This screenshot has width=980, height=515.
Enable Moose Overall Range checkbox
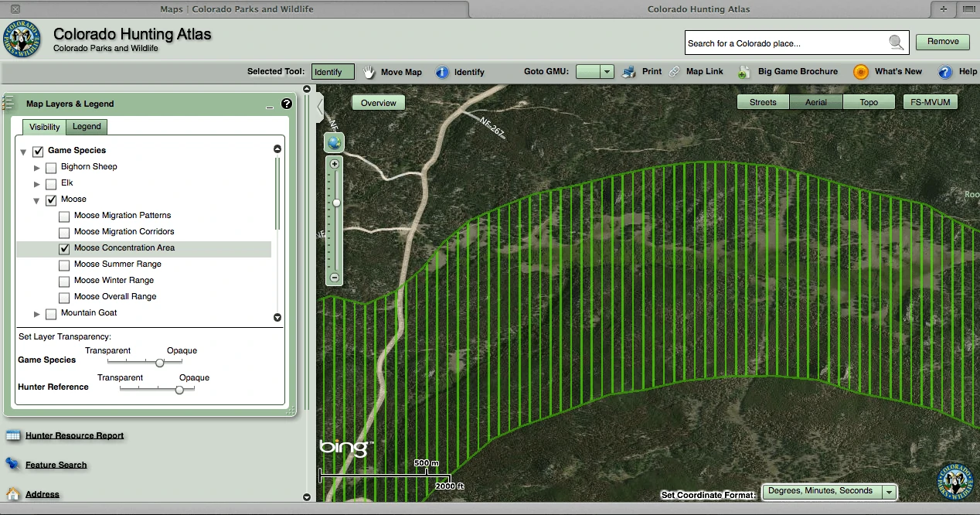pos(64,298)
